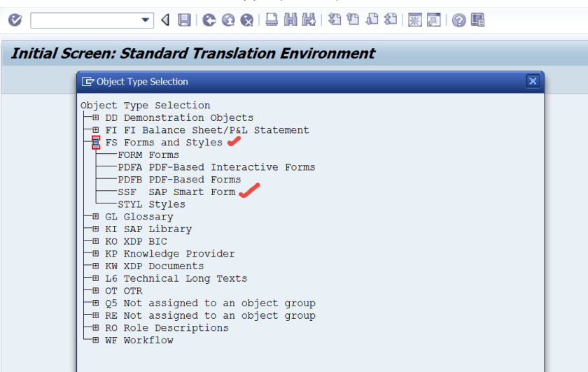The image size is (588, 372).
Task: Click the red Cancel icon in toolbar
Action: click(246, 20)
